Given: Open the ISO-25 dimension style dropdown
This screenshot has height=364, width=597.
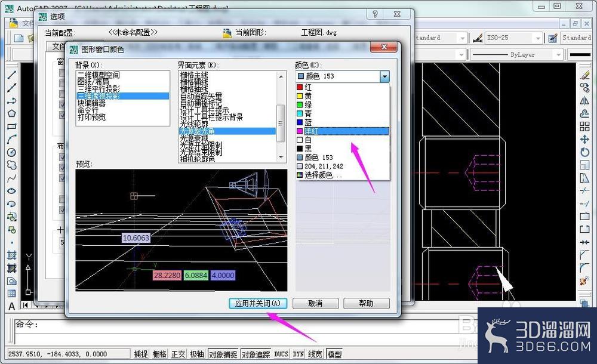Looking at the screenshot, I should point(538,38).
